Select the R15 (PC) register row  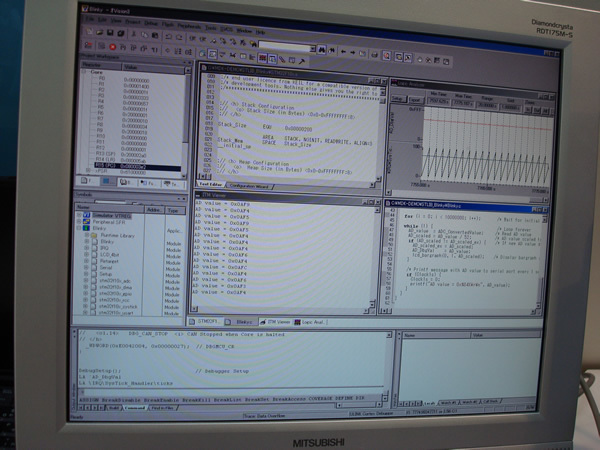point(137,166)
